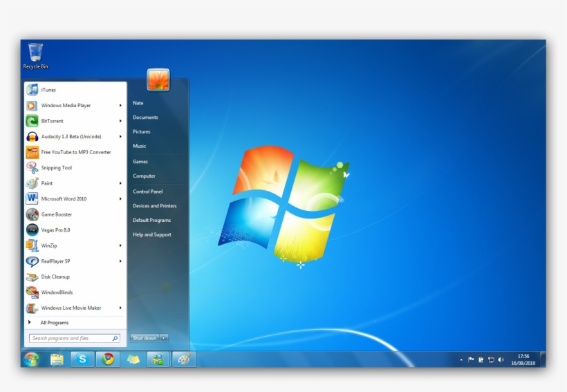The height and width of the screenshot is (392, 567).
Task: Select Documents in the Start menu
Action: pyautogui.click(x=145, y=118)
